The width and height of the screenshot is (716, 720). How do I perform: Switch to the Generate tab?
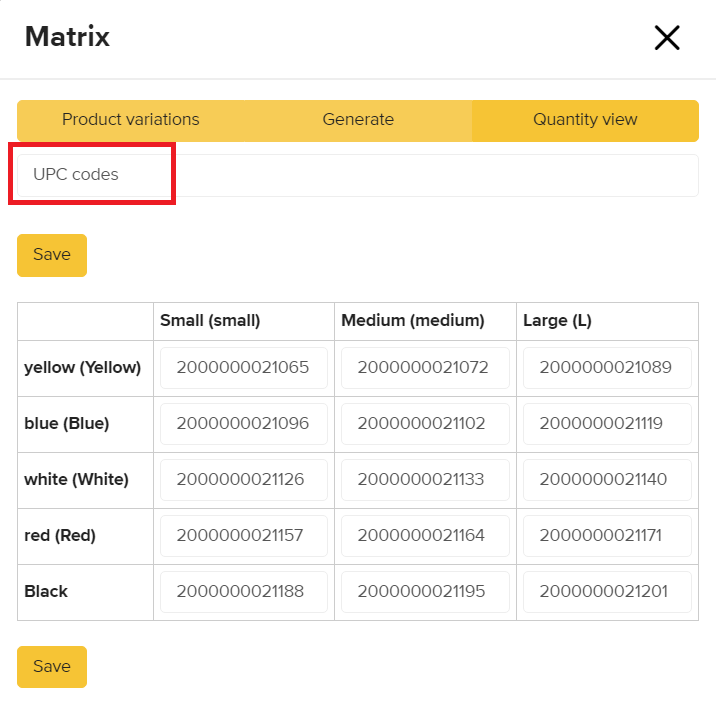click(x=358, y=120)
